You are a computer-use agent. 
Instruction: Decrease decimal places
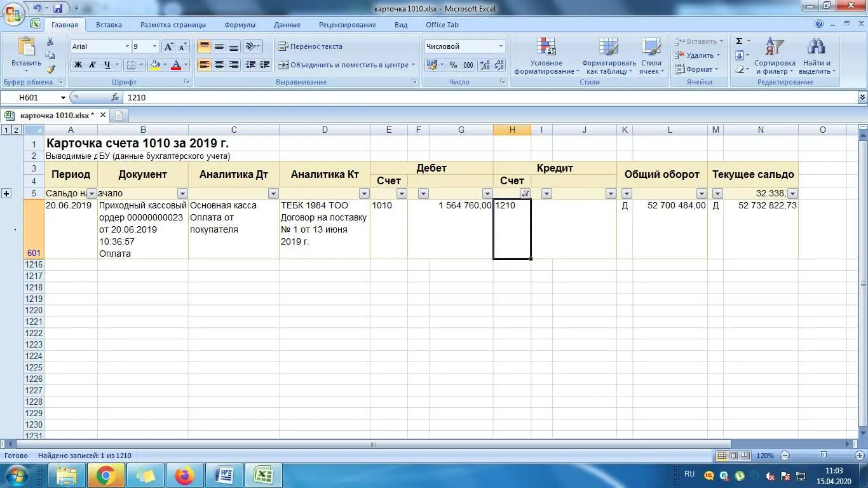click(499, 65)
